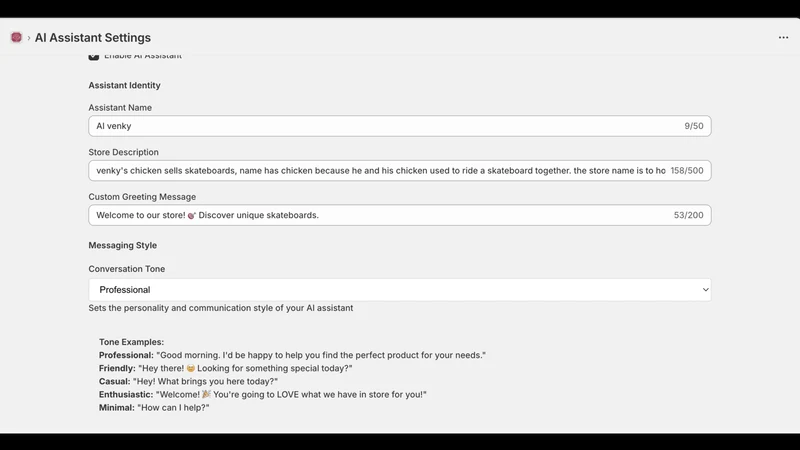Screen dimensions: 800x450
Task: Toggle the Enable AI Assistant checkbox
Action: (x=93, y=56)
